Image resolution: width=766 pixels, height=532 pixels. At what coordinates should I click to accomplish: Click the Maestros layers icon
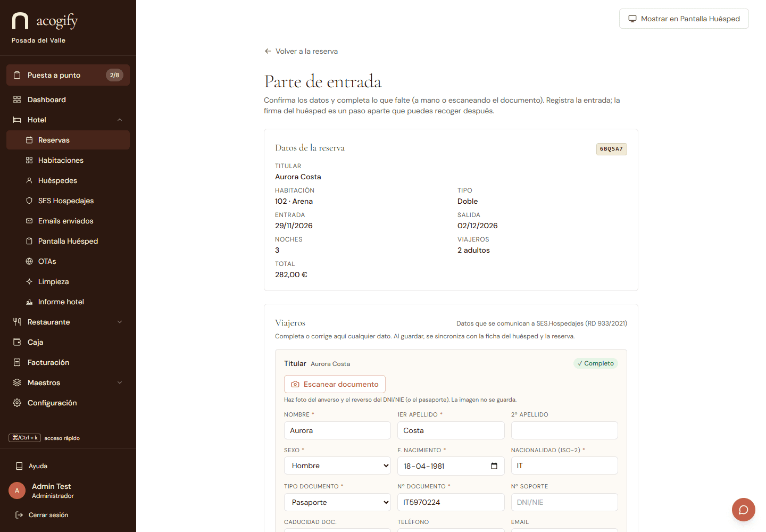coord(17,383)
